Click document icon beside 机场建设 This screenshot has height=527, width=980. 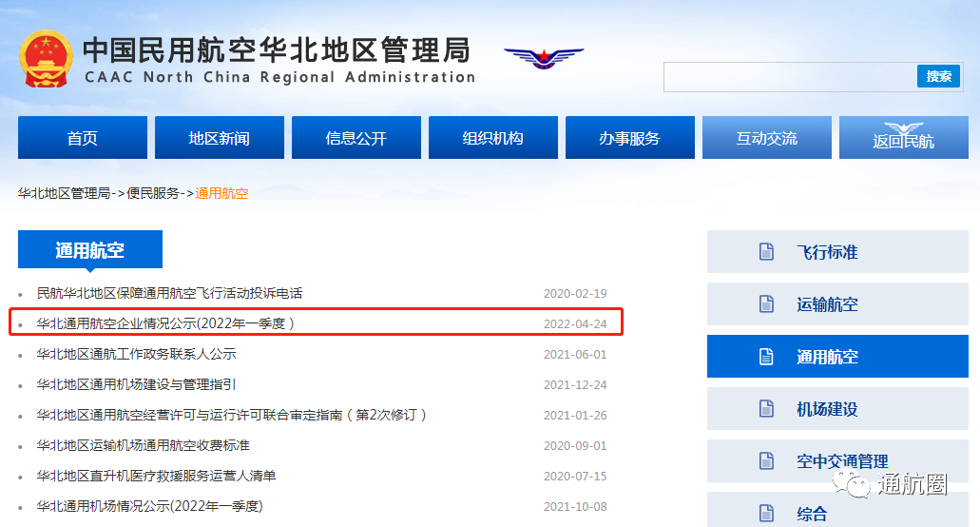coord(766,409)
